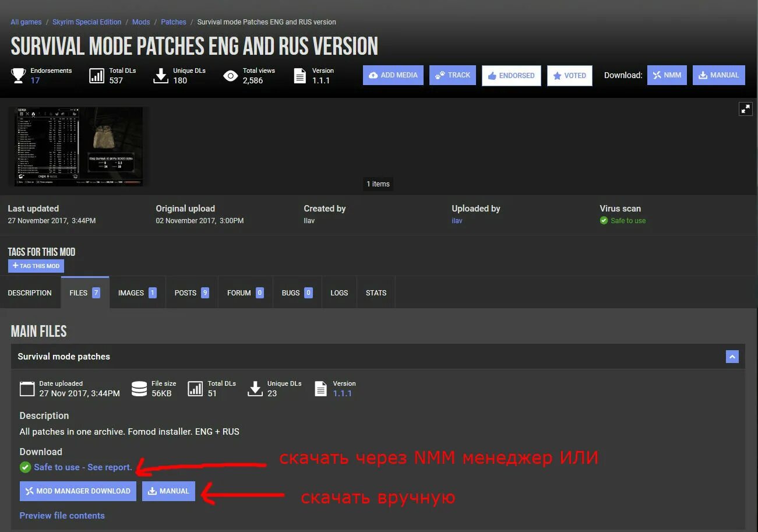Image resolution: width=758 pixels, height=532 pixels.
Task: Expand the image gallery to fullscreen
Action: (746, 108)
